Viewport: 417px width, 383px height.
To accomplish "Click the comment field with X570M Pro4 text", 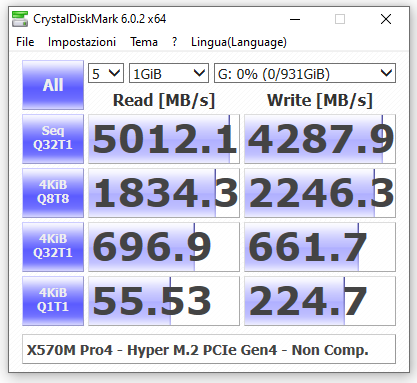I will click(209, 349).
